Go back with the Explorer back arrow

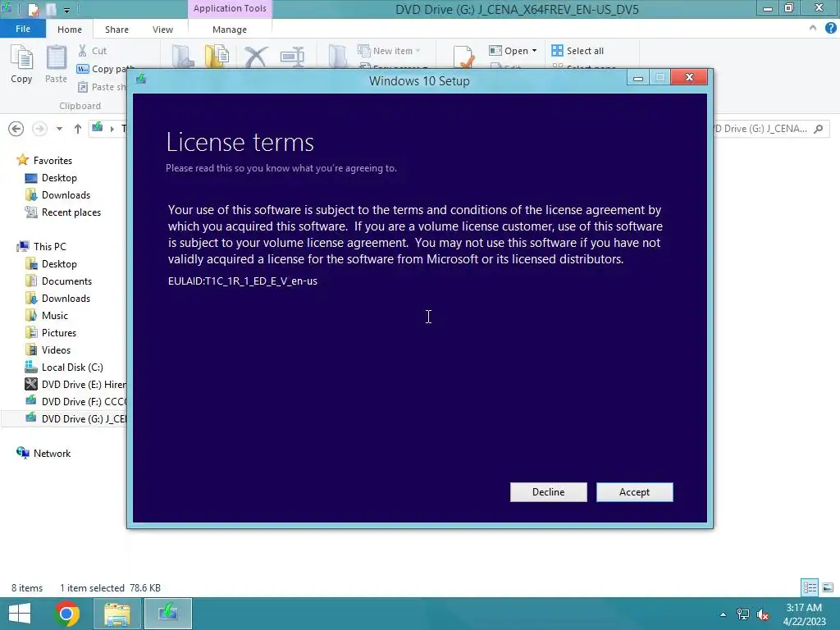(16, 129)
